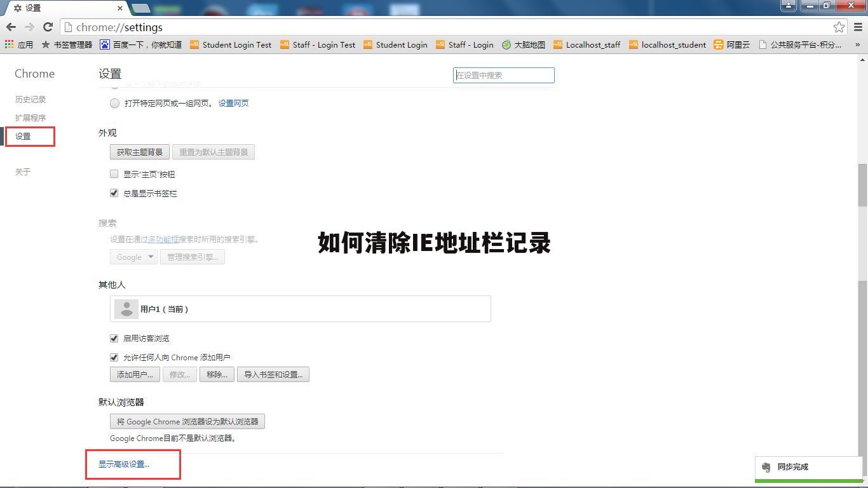Open the 阿里云 bookmark
The image size is (868, 488).
click(731, 44)
